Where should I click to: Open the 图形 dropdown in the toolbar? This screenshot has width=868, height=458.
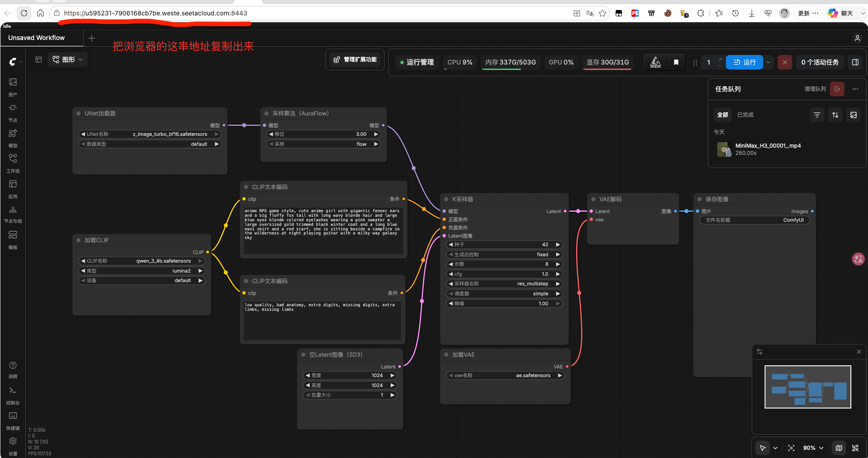(x=68, y=60)
